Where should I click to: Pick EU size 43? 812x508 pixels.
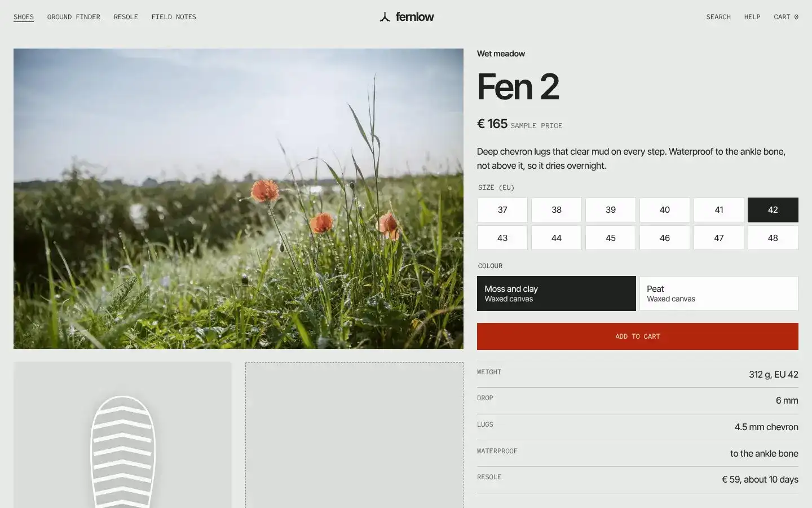[x=502, y=238]
